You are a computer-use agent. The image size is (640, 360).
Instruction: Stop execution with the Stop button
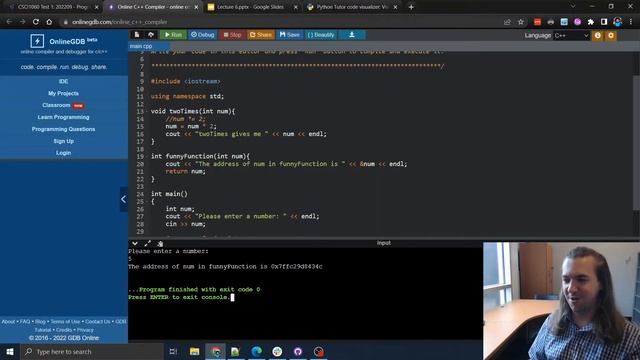tap(232, 35)
